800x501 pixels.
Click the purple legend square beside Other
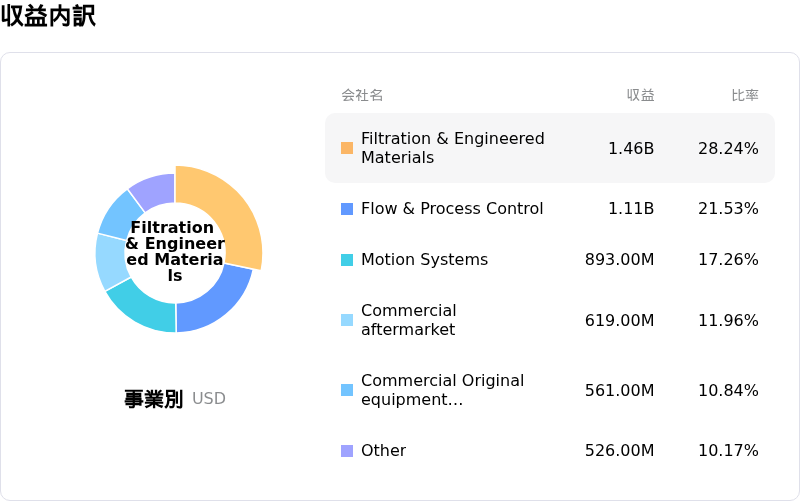pyautogui.click(x=347, y=451)
